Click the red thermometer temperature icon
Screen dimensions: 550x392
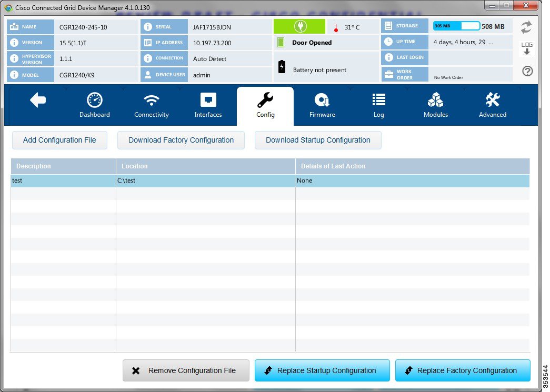click(x=336, y=28)
